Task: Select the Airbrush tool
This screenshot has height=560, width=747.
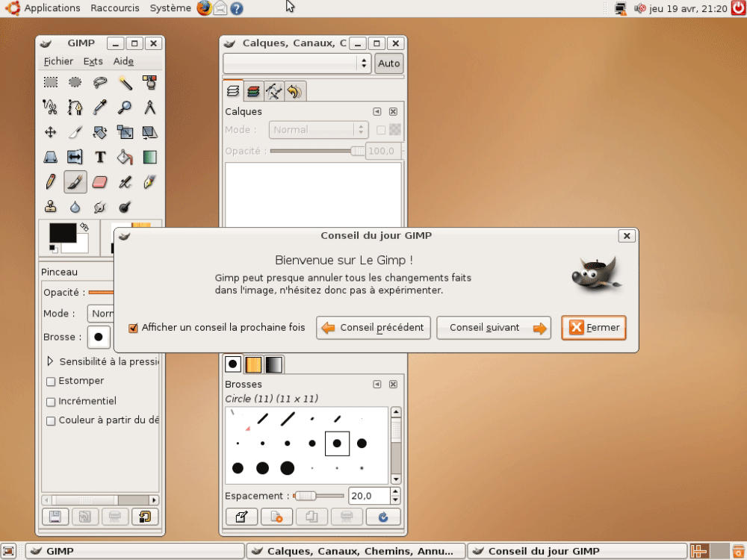Action: [x=125, y=181]
